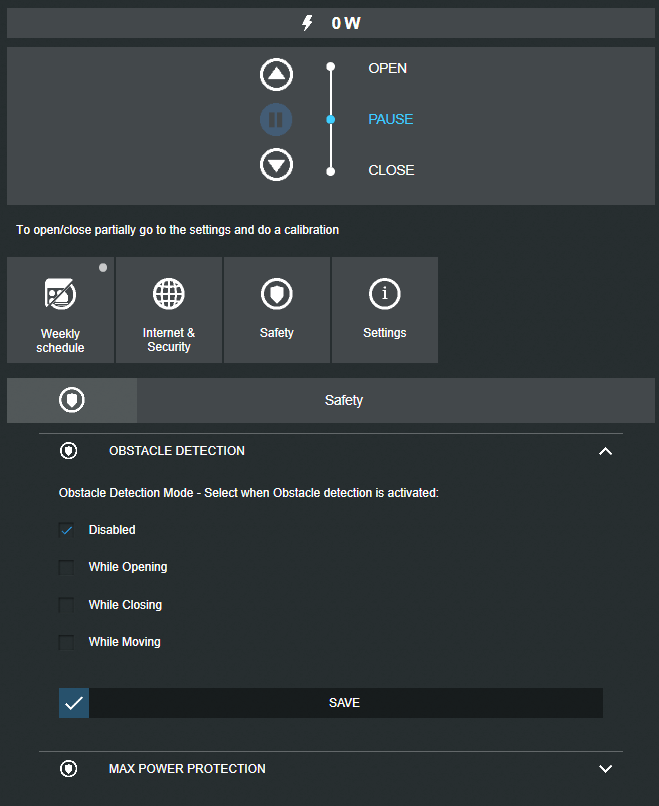The image size is (659, 806).
Task: Select the CLOSE position label
Action: (x=391, y=170)
